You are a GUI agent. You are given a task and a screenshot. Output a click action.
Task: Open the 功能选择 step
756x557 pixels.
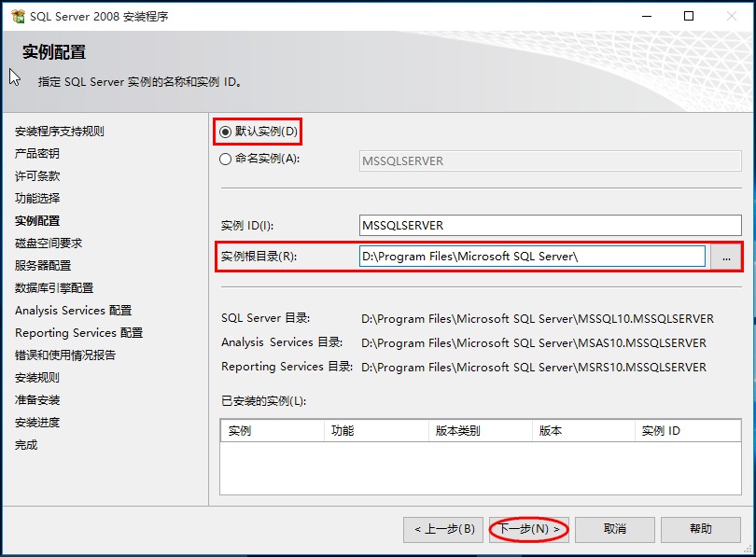point(37,198)
